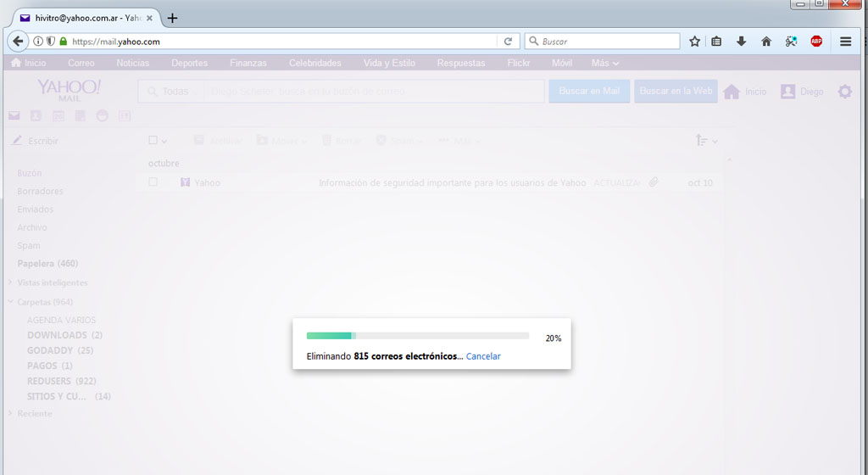Viewport: 868px width, 475px height.
Task: Click the Firefox Buscar search field
Action: pyautogui.click(x=603, y=41)
